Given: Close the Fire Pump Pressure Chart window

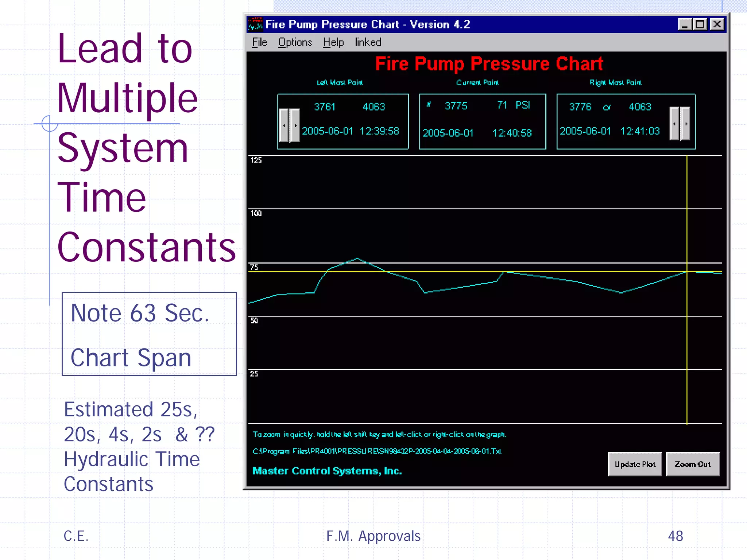Looking at the screenshot, I should point(717,24).
